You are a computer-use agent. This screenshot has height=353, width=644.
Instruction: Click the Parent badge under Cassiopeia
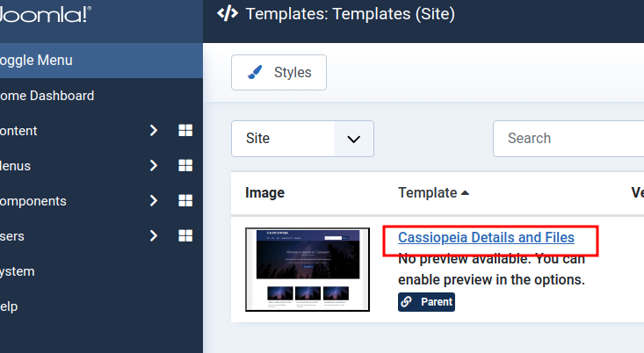click(x=426, y=302)
